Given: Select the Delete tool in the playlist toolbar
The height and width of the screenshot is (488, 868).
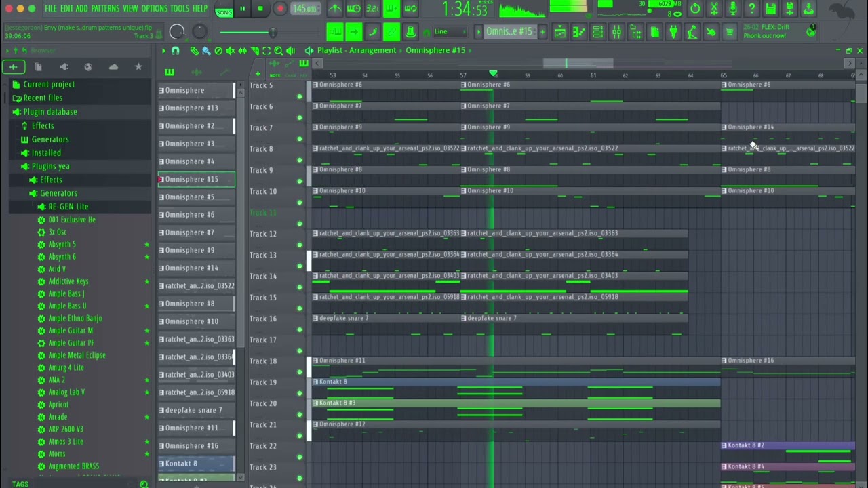Looking at the screenshot, I should pyautogui.click(x=218, y=51).
